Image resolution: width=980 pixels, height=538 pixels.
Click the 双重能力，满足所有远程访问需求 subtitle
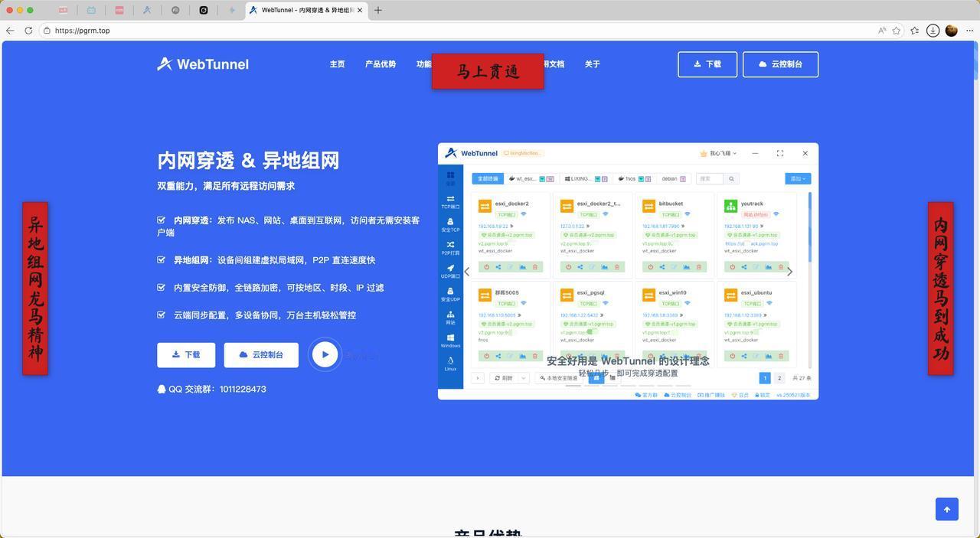click(x=226, y=186)
